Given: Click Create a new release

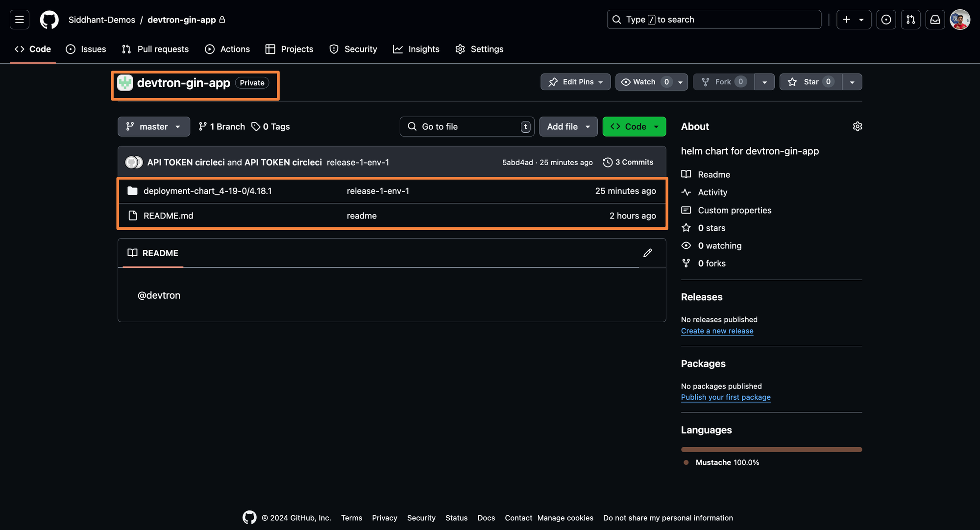Looking at the screenshot, I should pos(717,331).
